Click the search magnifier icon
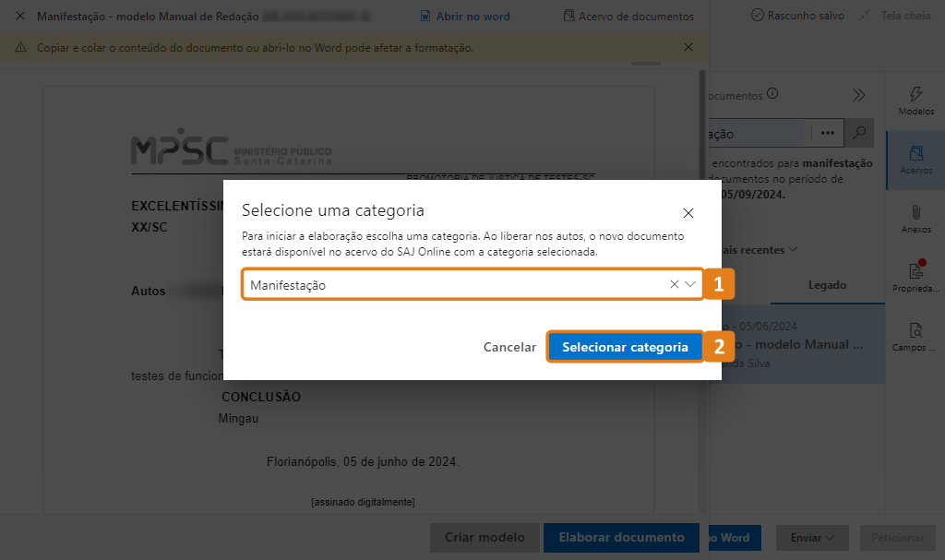The width and height of the screenshot is (945, 560). [859, 133]
